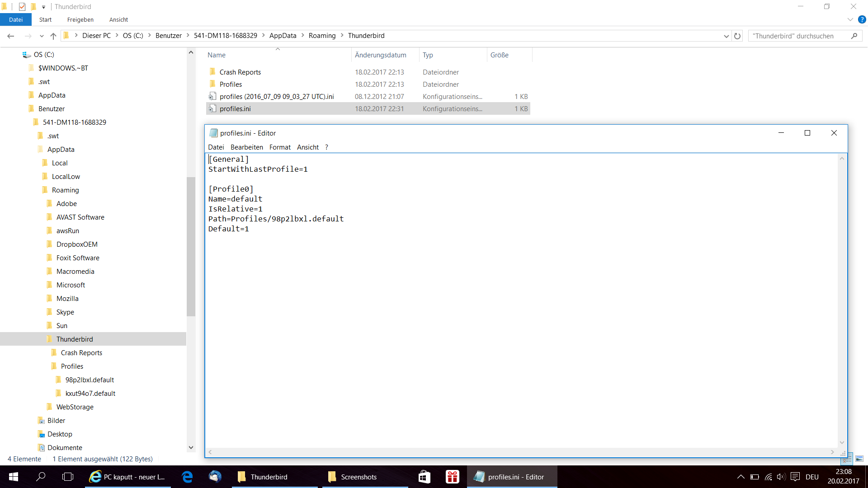This screenshot has height=488, width=868.
Task: Open Datei menu in Editor
Action: [216, 147]
